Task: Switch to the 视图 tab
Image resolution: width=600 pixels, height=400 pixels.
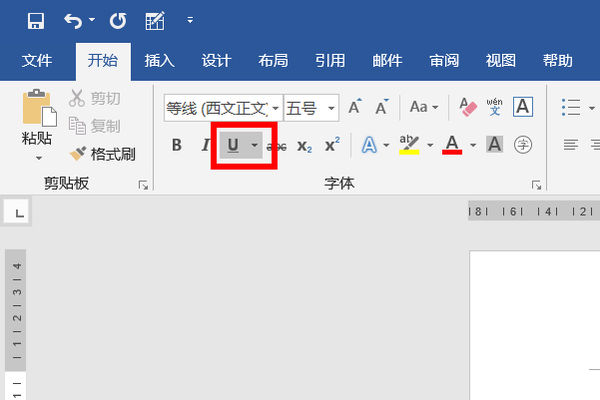Action: (501, 60)
